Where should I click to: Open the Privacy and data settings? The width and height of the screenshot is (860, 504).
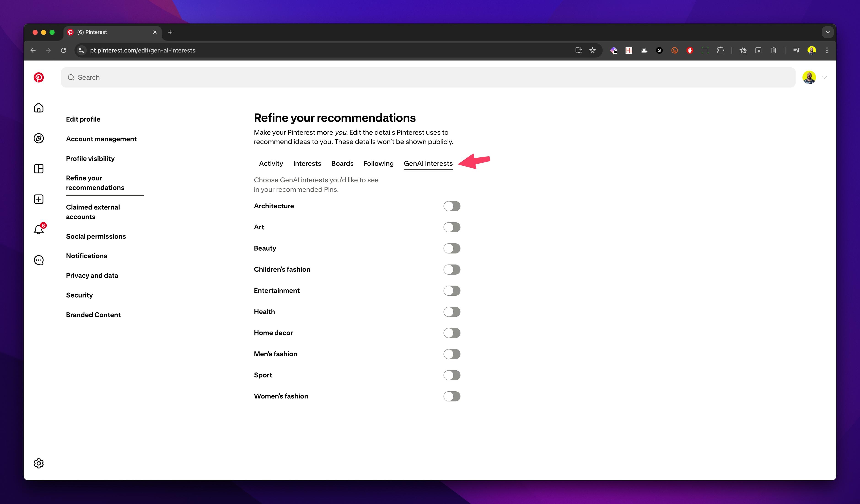click(x=92, y=276)
